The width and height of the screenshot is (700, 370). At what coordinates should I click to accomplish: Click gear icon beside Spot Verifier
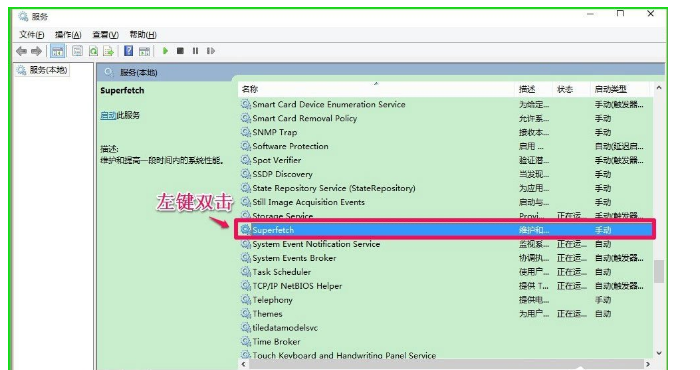point(246,159)
